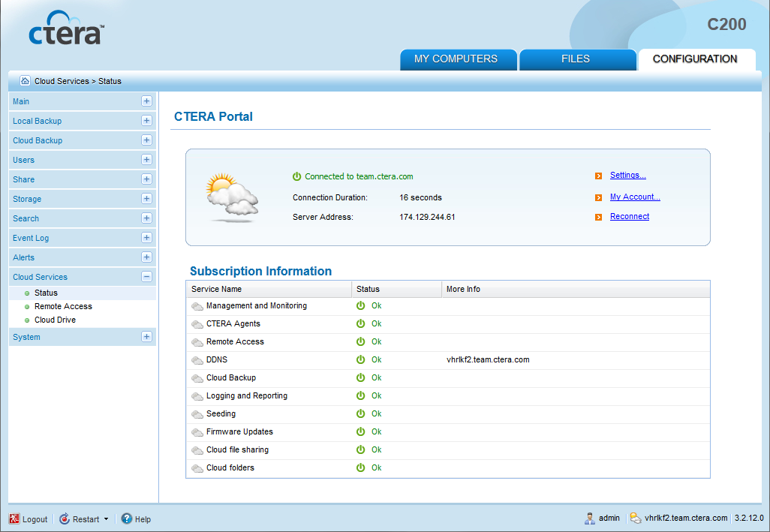Open the Settings... link
Viewport: 770px width, 532px height.
coord(627,175)
